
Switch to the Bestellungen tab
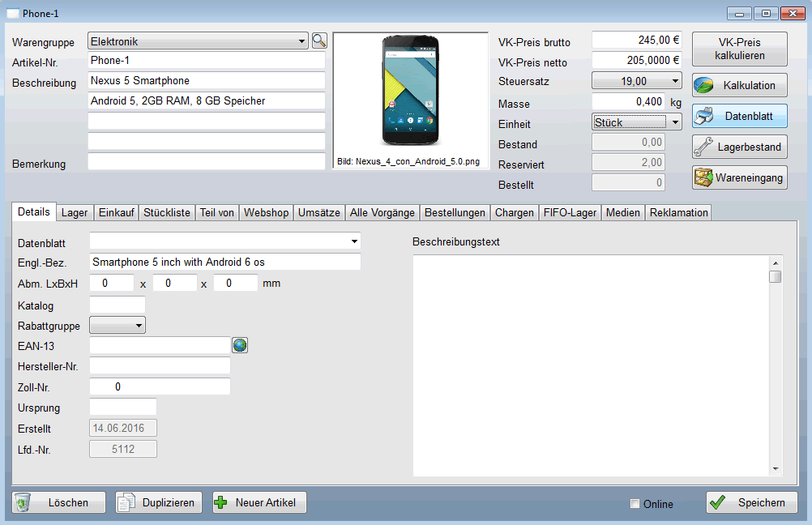click(455, 213)
